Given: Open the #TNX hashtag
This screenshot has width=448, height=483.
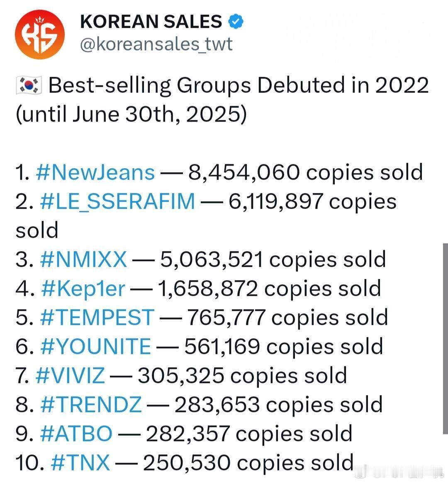Looking at the screenshot, I should tap(80, 462).
